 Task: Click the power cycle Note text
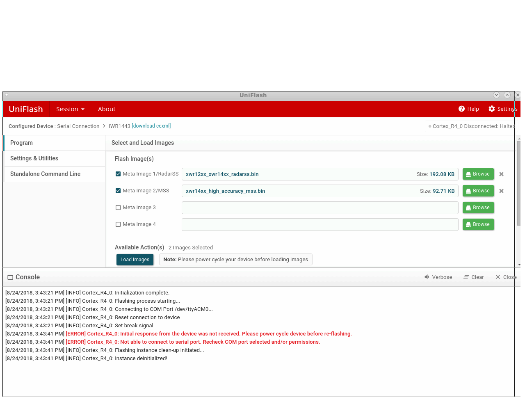[235, 260]
